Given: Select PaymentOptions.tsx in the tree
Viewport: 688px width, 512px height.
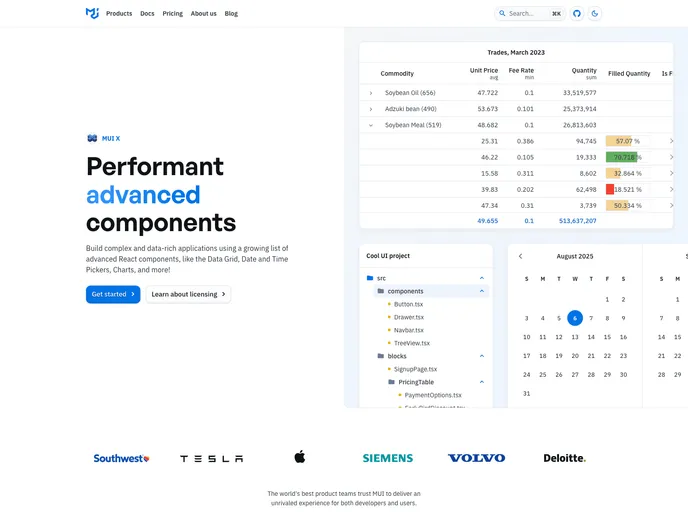Looking at the screenshot, I should (x=433, y=395).
